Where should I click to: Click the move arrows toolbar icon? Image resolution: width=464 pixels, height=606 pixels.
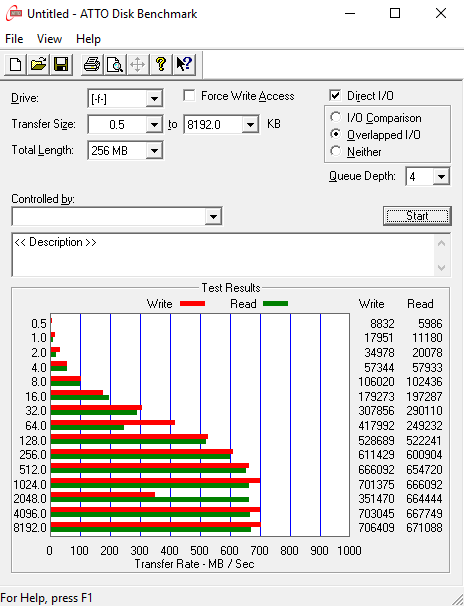point(138,64)
